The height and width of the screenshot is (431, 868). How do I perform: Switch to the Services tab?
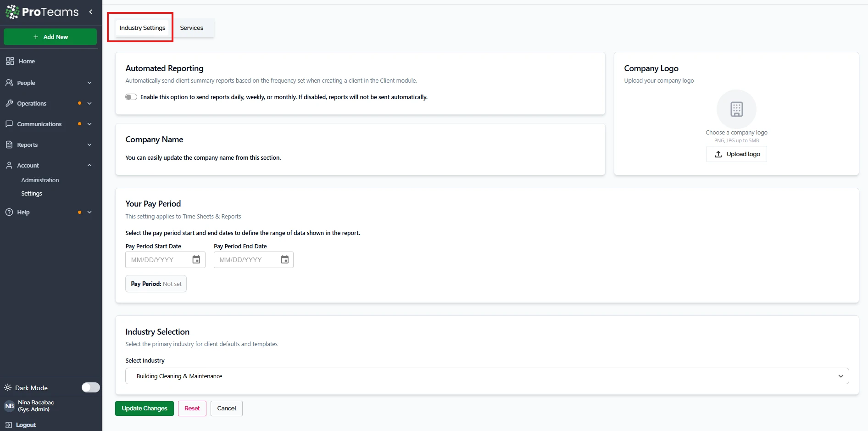pyautogui.click(x=191, y=28)
